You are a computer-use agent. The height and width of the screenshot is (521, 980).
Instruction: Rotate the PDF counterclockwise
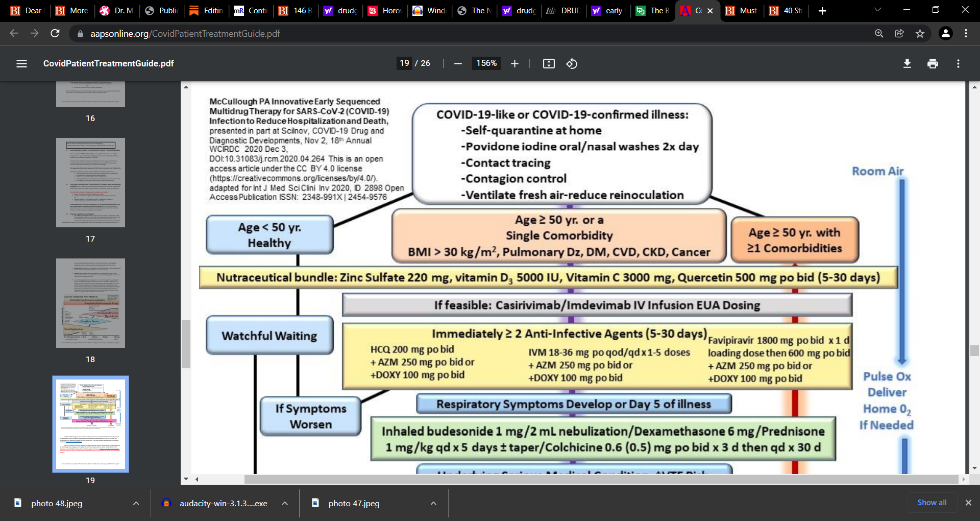(572, 63)
